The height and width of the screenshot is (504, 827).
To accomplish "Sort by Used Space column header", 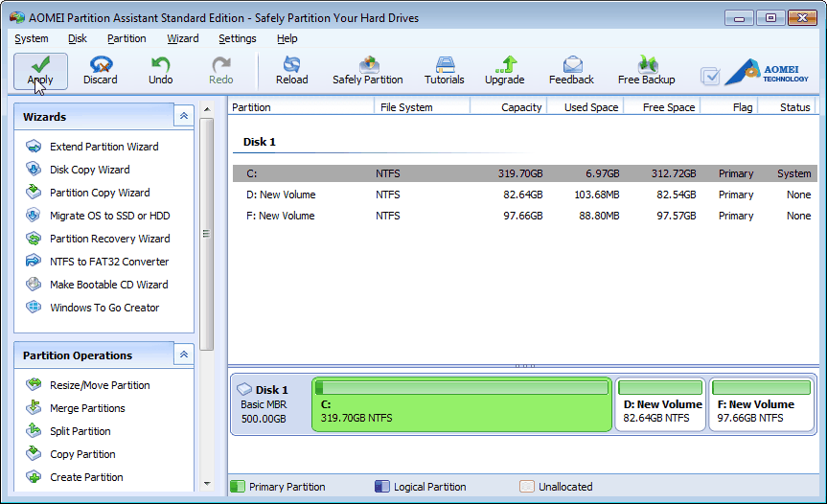I will point(586,107).
